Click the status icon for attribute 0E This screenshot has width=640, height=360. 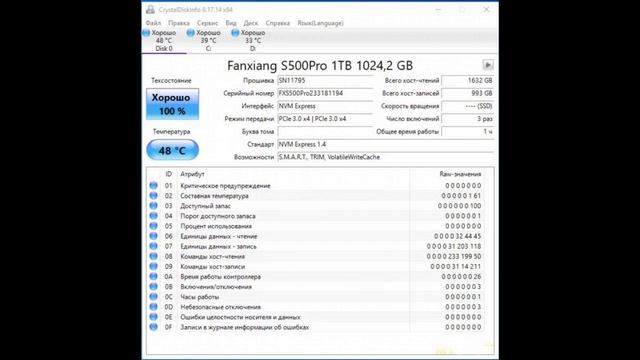point(153,317)
